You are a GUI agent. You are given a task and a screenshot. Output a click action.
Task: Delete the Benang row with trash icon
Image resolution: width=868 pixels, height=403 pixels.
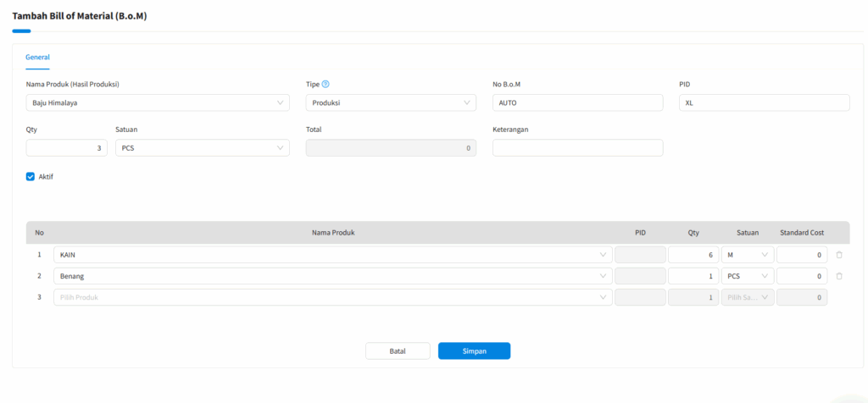point(839,276)
